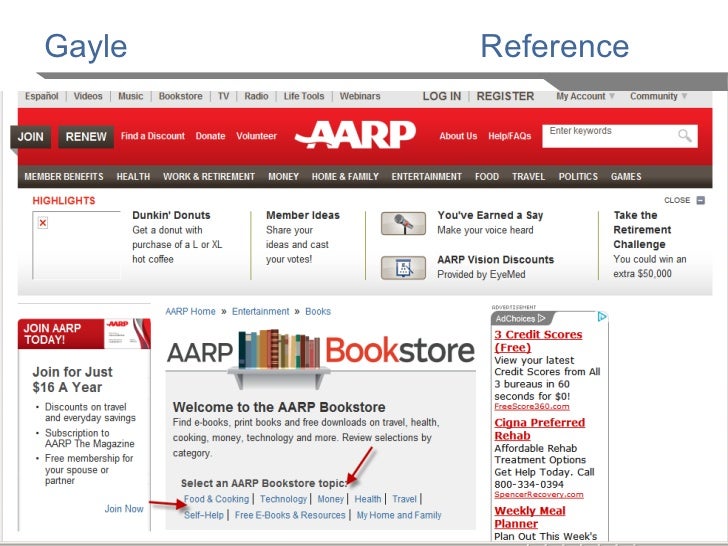Open the HOME & FAMILY menu
Viewport: 728px width, 546px height.
345,177
